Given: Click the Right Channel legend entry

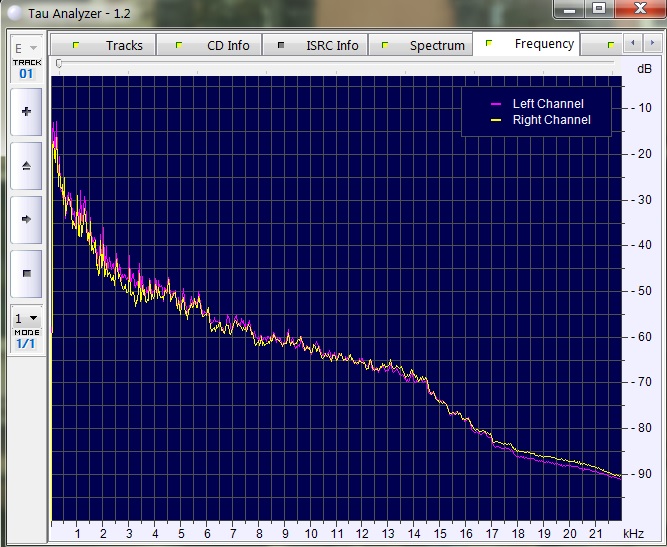Looking at the screenshot, I should [x=550, y=120].
